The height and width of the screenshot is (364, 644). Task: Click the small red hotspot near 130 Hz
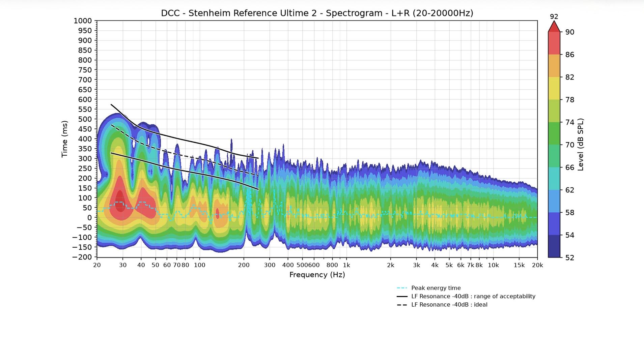[x=217, y=213]
